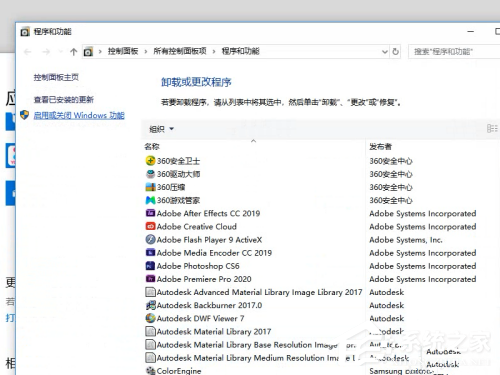Click the Adobe Premiere Pro 2020 icon

(x=150, y=279)
